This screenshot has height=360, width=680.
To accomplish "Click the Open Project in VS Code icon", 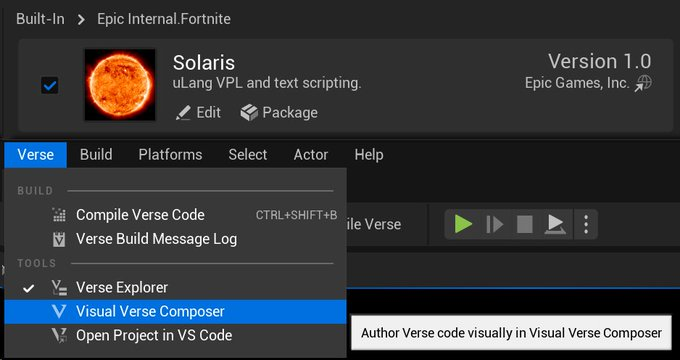I will pyautogui.click(x=59, y=335).
